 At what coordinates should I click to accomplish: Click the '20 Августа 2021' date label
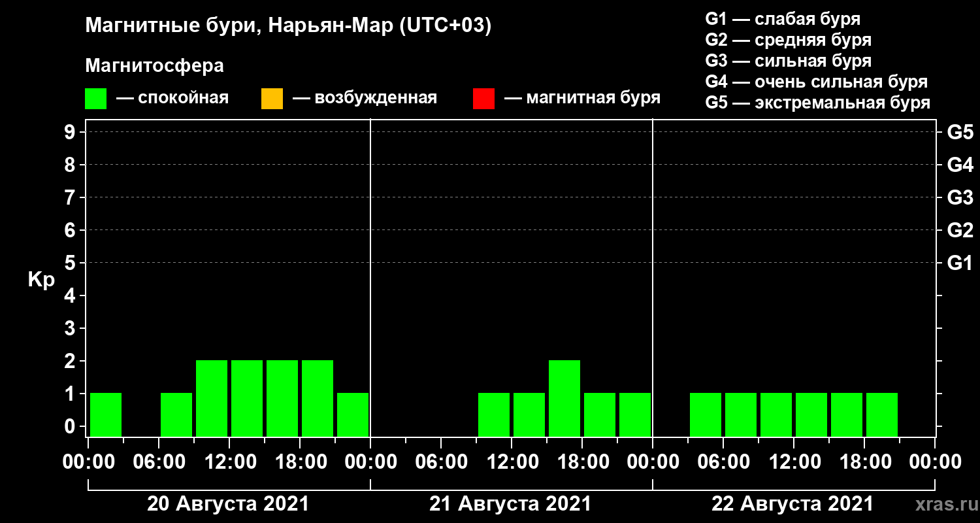228,504
